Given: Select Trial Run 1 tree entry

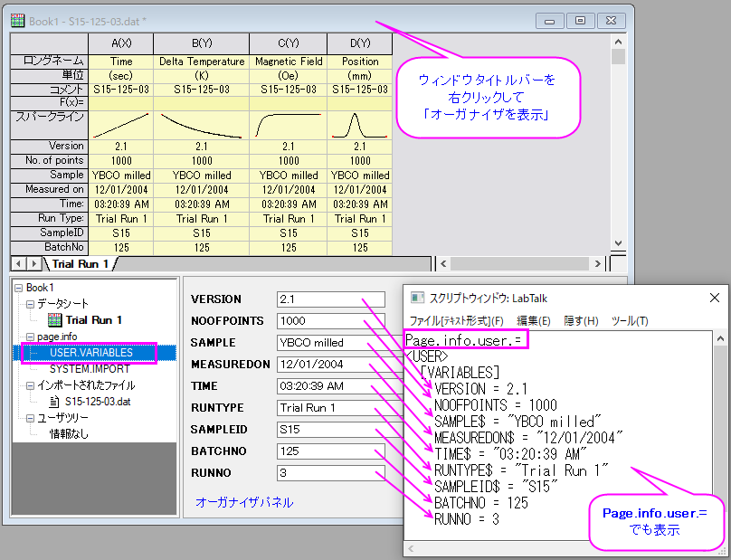Looking at the screenshot, I should point(93,320).
